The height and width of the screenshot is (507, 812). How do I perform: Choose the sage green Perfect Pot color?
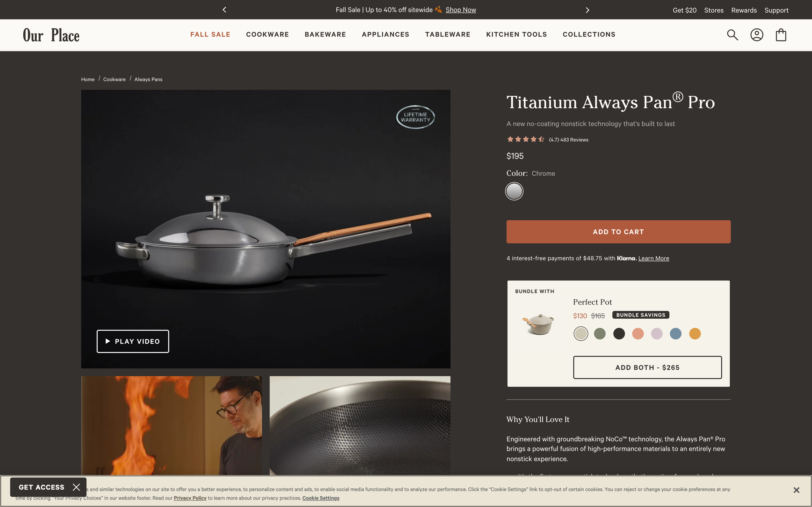click(x=600, y=334)
